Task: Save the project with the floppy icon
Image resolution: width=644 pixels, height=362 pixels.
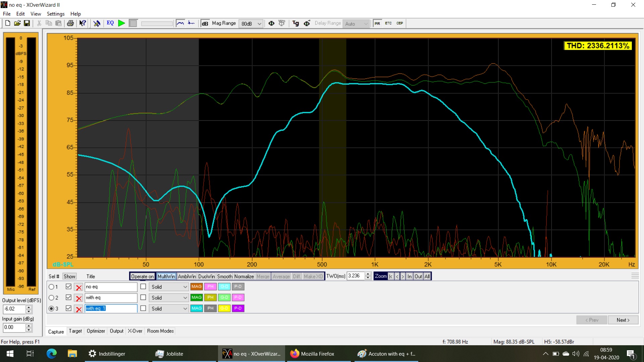Action: click(x=27, y=23)
